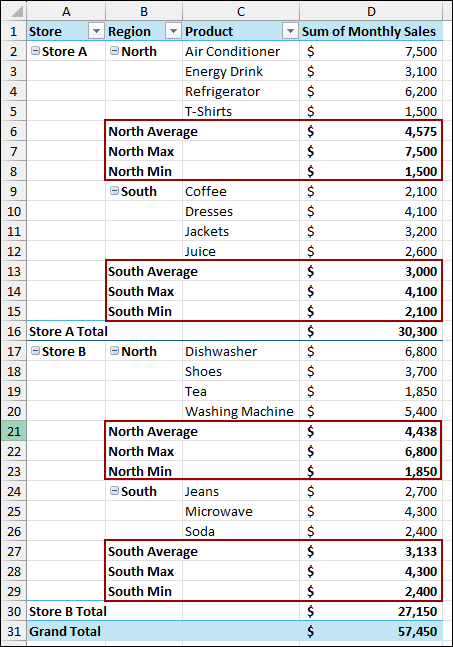This screenshot has width=453, height=647.
Task: Select the 5,400 Washing Machine value
Action: 371,411
